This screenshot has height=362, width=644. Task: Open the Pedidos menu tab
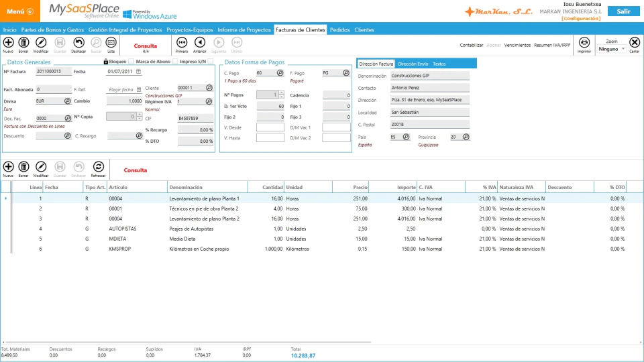[x=339, y=30]
